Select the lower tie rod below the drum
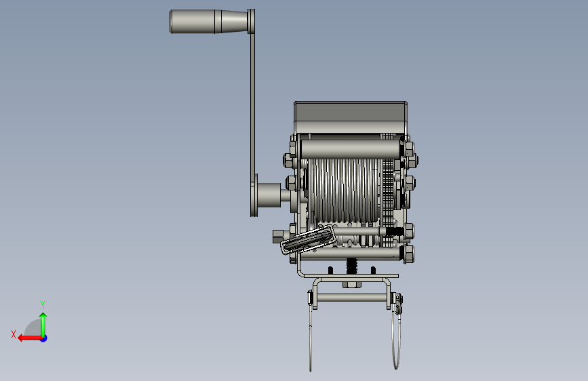 351,254
